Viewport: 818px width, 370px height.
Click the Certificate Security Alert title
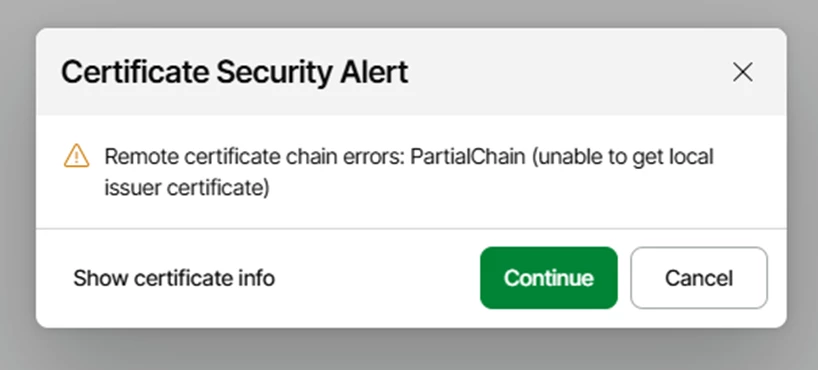point(234,73)
